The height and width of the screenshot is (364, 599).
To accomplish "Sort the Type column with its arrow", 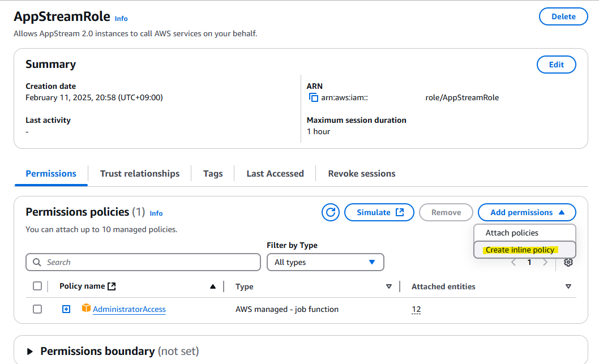I will coord(388,286).
